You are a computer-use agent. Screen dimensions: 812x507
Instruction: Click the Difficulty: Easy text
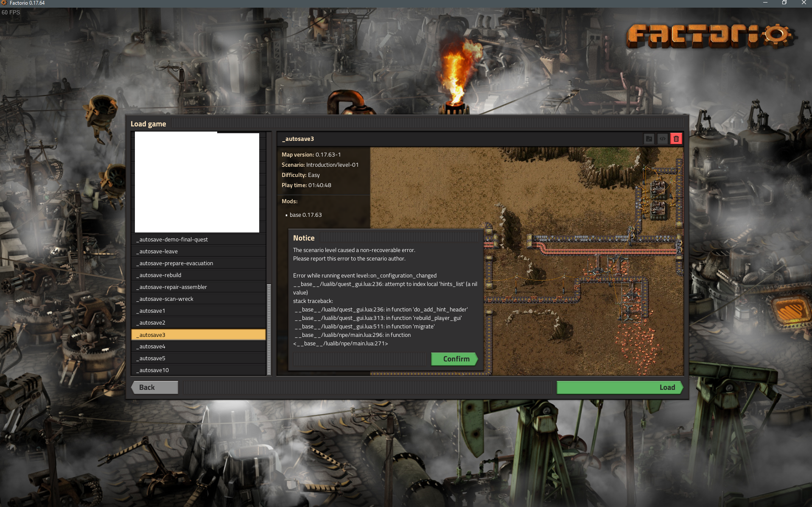[x=300, y=175]
